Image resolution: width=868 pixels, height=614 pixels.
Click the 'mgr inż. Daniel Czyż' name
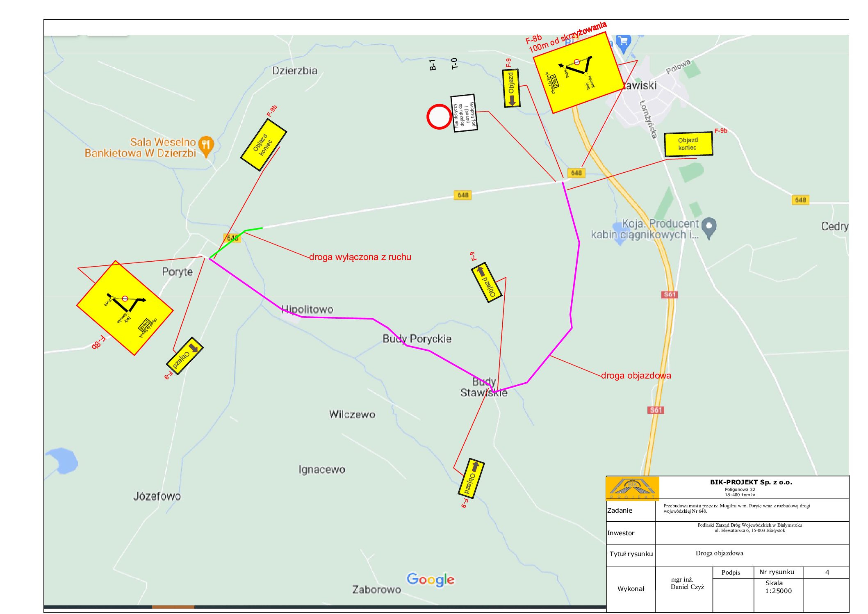point(687,583)
